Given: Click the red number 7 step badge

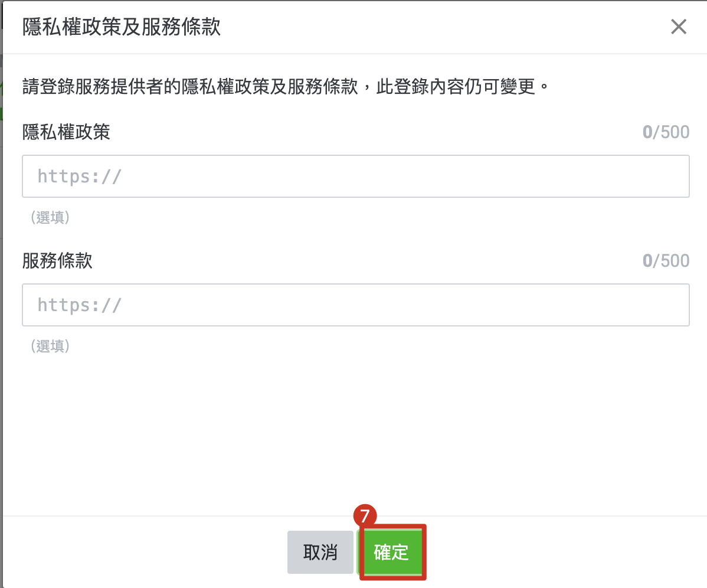Looking at the screenshot, I should (365, 515).
